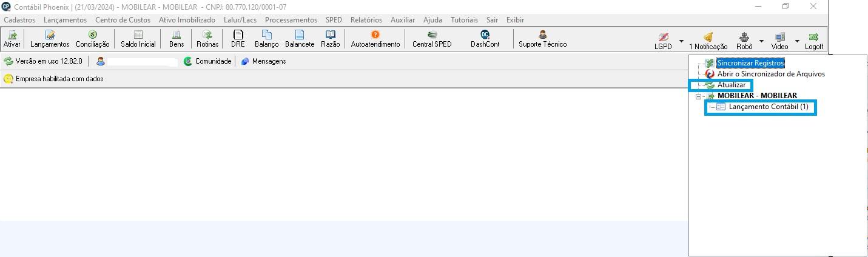Open Comunidade in the status bar
Image resolution: width=868 pixels, height=257 pixels.
click(x=207, y=61)
